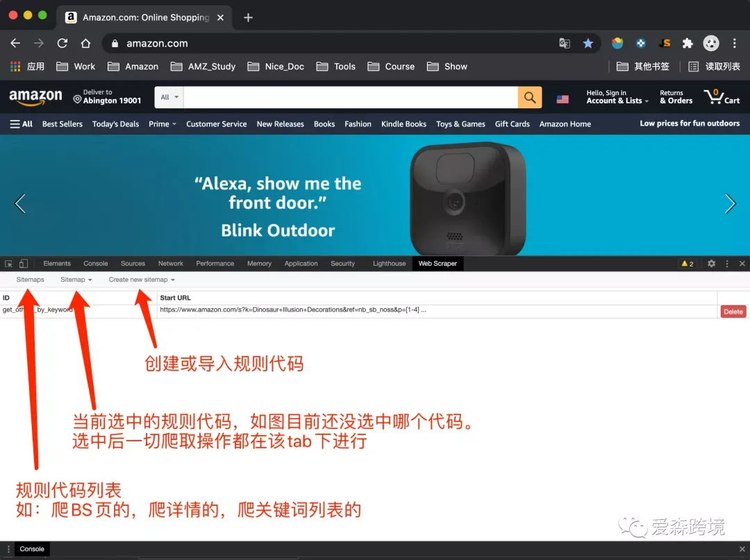
Task: Click the blue cross extension icon
Action: click(641, 44)
